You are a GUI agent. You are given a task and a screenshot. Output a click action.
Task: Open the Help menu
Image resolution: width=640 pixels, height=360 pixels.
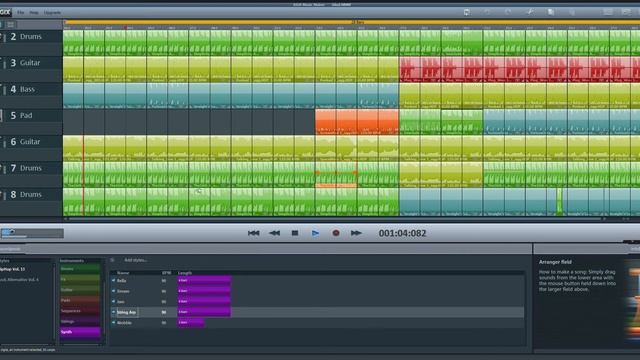[x=34, y=13]
